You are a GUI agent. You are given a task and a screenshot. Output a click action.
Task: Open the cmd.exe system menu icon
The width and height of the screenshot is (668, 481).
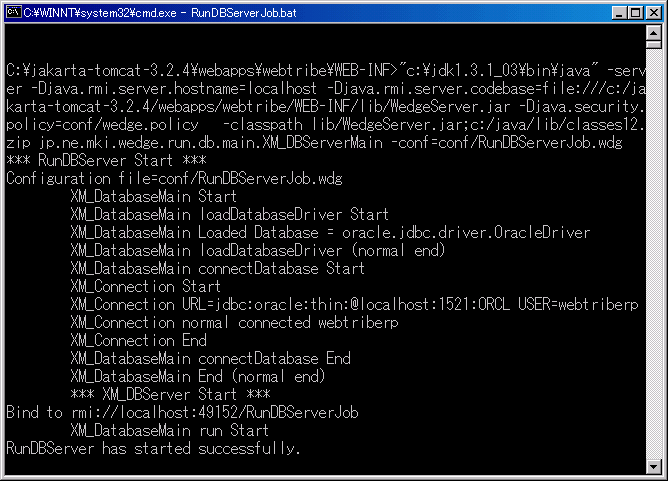[x=13, y=12]
